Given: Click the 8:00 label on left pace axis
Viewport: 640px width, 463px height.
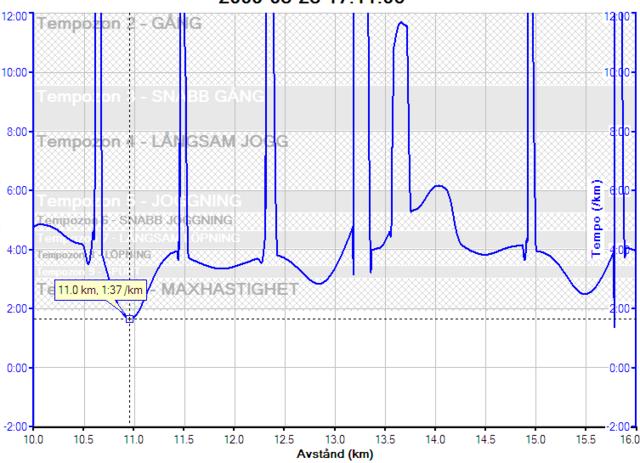Looking at the screenshot, I should [17, 132].
